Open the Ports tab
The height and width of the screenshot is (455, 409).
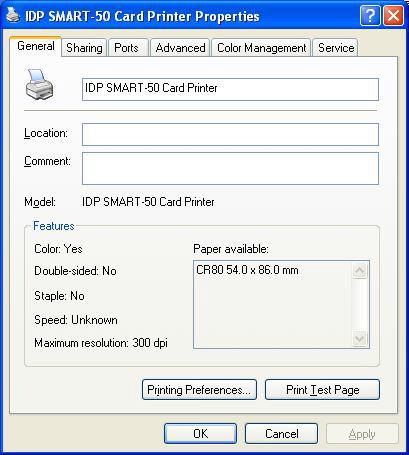click(x=126, y=48)
